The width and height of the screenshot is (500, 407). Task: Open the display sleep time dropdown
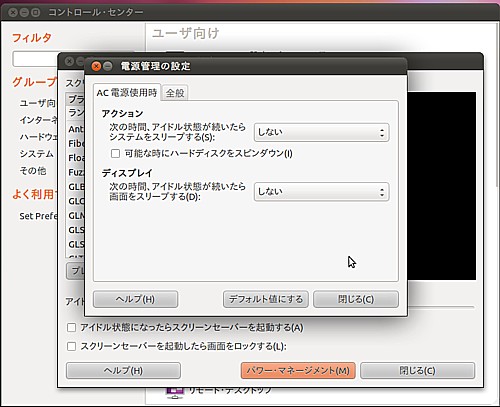click(321, 192)
